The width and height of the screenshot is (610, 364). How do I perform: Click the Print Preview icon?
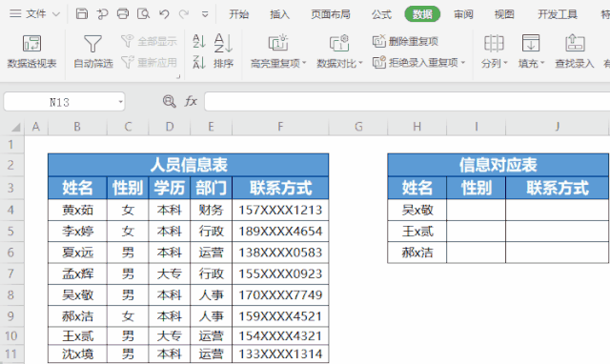[x=144, y=14]
